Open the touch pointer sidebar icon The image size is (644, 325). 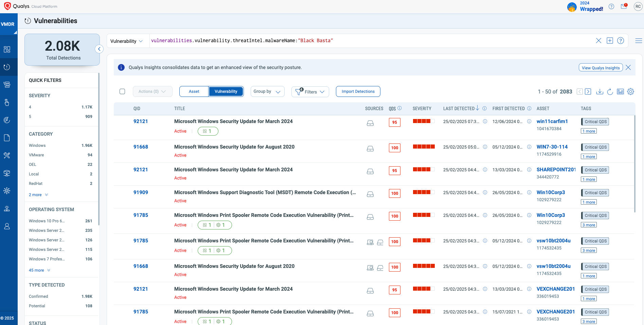point(7,102)
